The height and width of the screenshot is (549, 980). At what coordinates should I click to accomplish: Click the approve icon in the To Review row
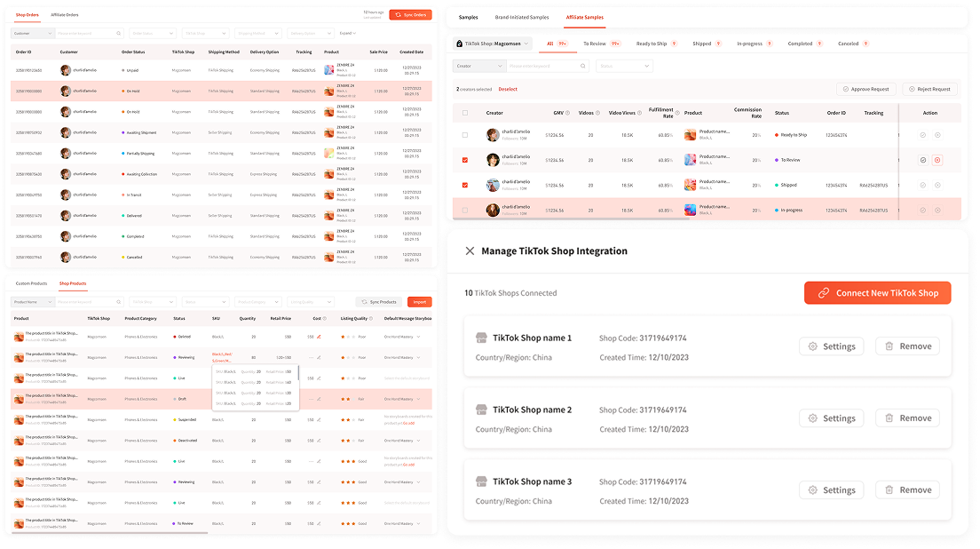coord(923,160)
